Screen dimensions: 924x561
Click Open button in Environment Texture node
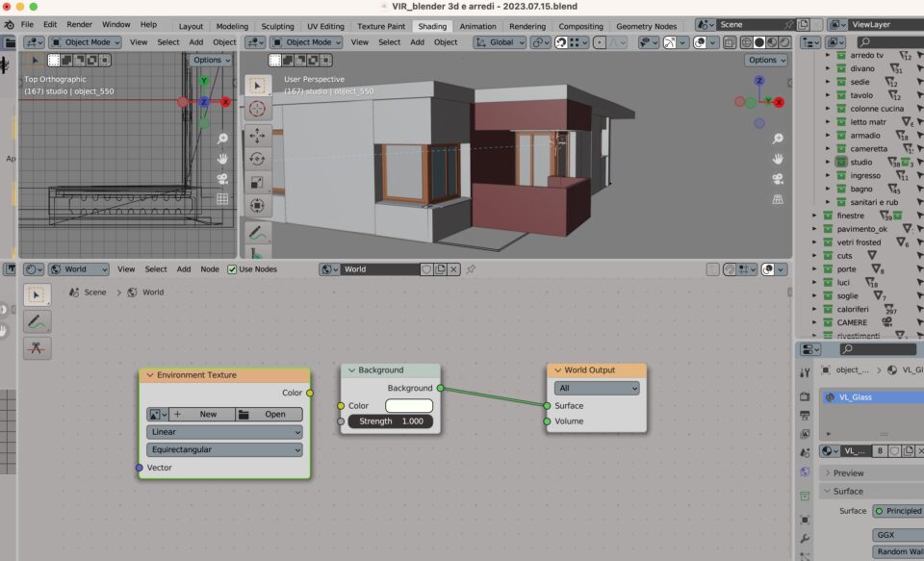[x=269, y=415]
